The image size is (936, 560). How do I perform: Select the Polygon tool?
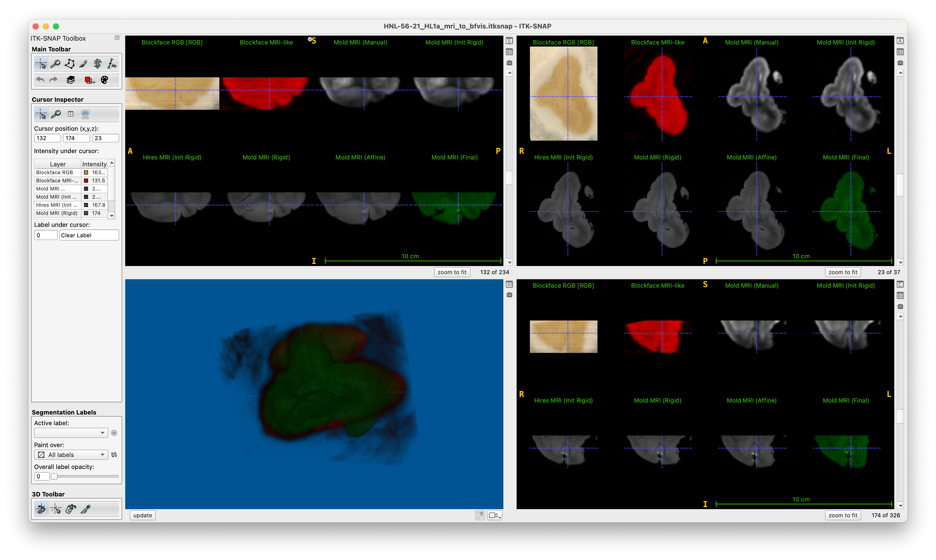pos(69,64)
